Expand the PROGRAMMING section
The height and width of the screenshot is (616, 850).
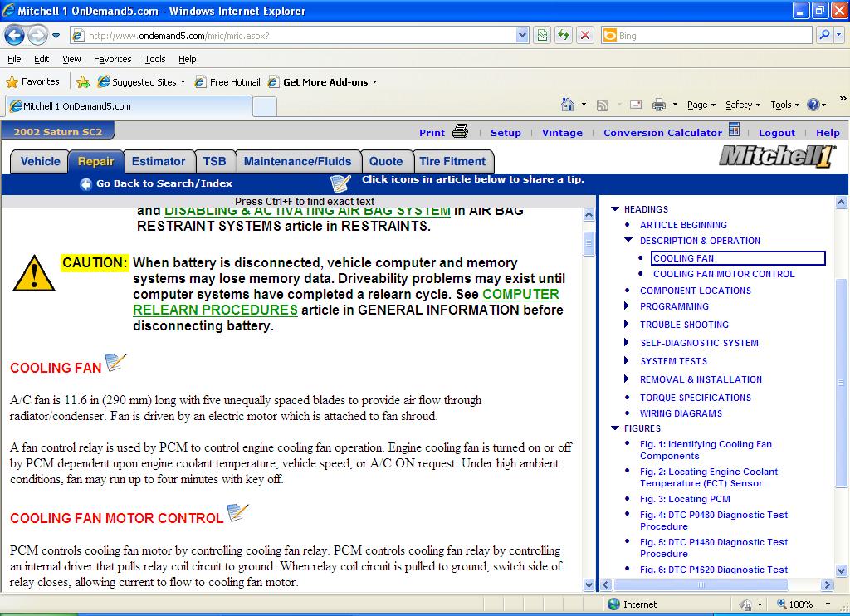[627, 306]
